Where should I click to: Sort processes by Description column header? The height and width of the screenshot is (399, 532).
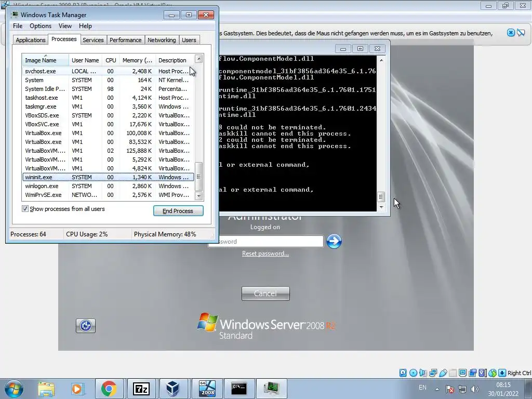175,60
